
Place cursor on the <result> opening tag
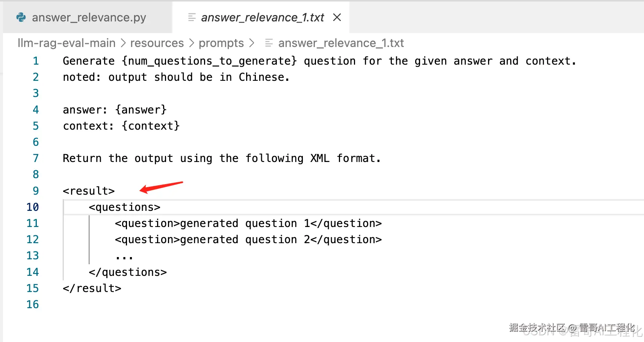89,191
